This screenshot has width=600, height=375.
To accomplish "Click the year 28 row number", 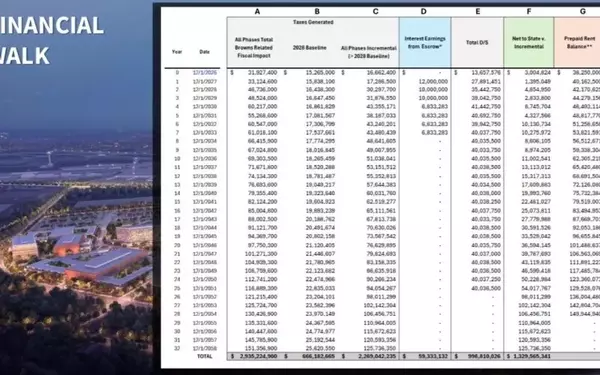I will 177,314.
